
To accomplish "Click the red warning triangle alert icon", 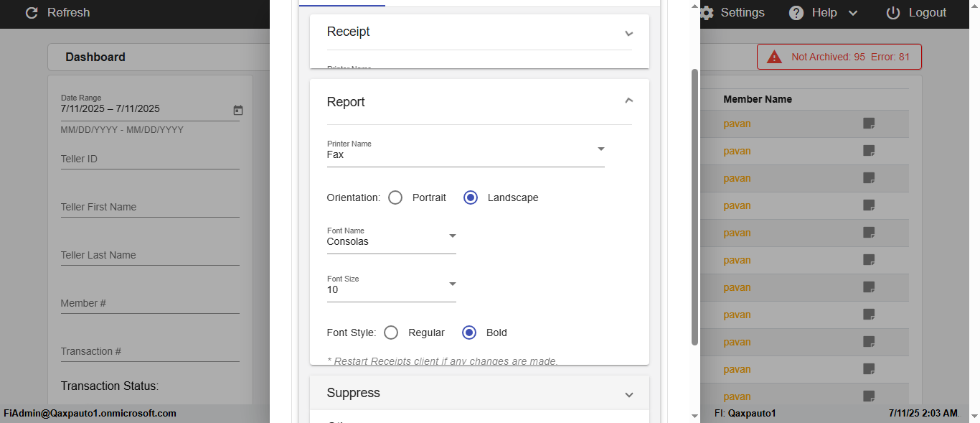I will [x=774, y=57].
